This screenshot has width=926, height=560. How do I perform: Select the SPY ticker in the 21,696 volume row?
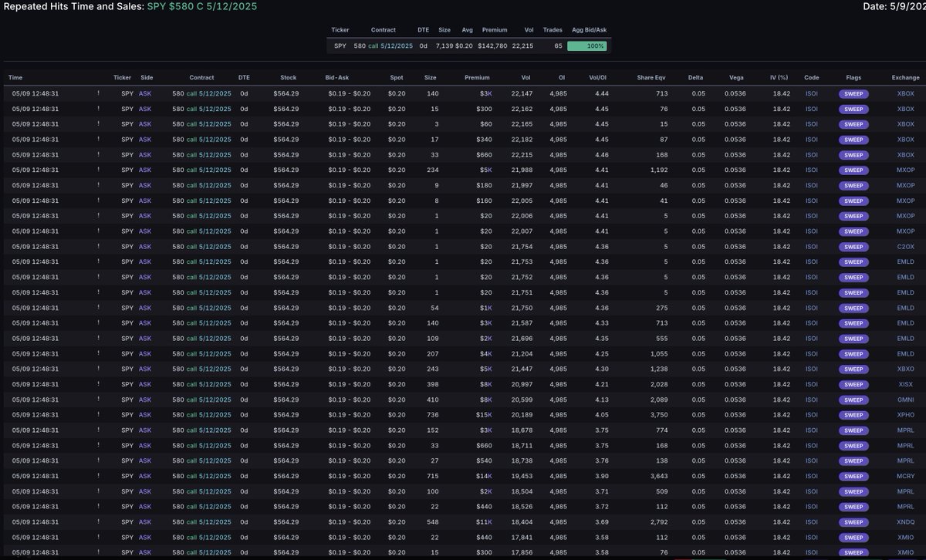pos(127,338)
